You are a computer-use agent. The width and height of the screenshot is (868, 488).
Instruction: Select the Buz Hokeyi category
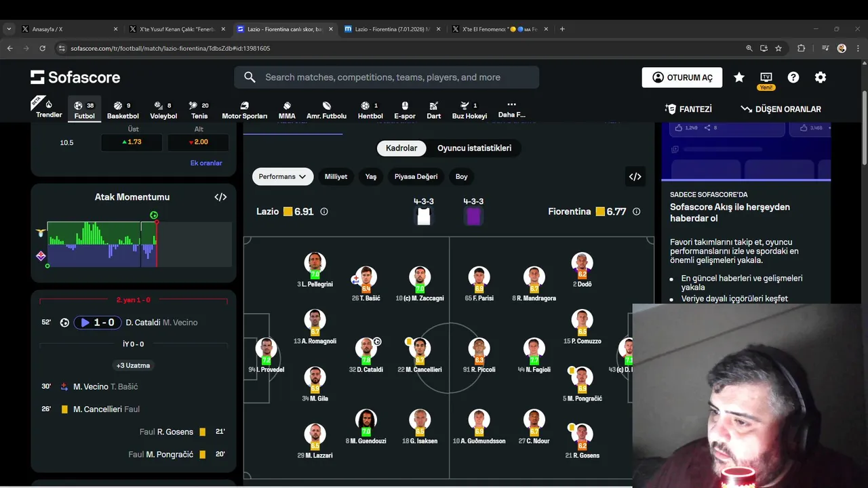(x=469, y=110)
